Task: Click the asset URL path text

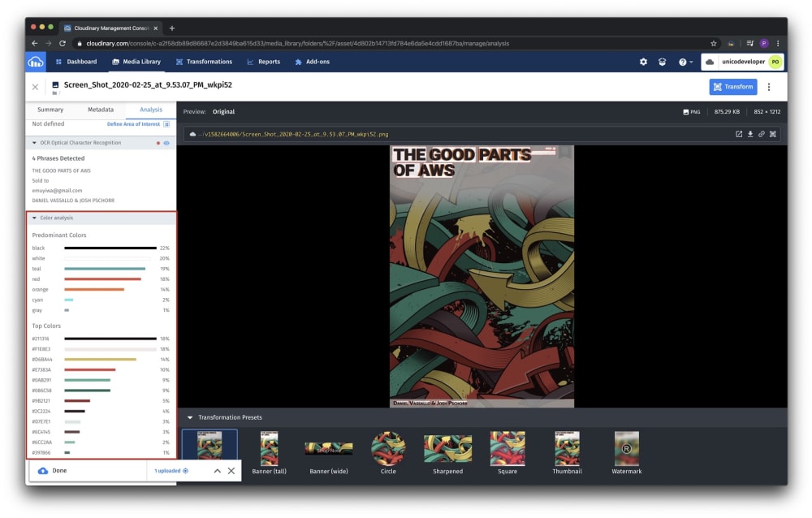Action: click(x=294, y=134)
